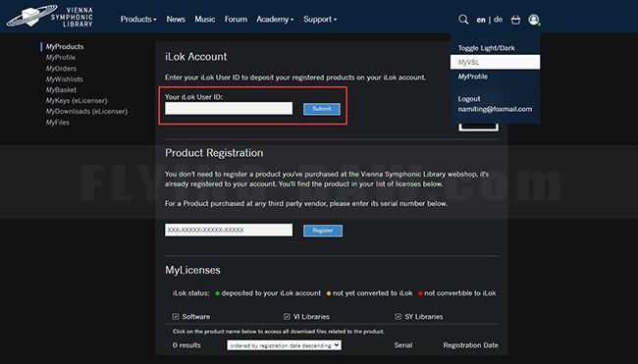
Task: Open MyBasket in the sidebar
Action: click(61, 90)
